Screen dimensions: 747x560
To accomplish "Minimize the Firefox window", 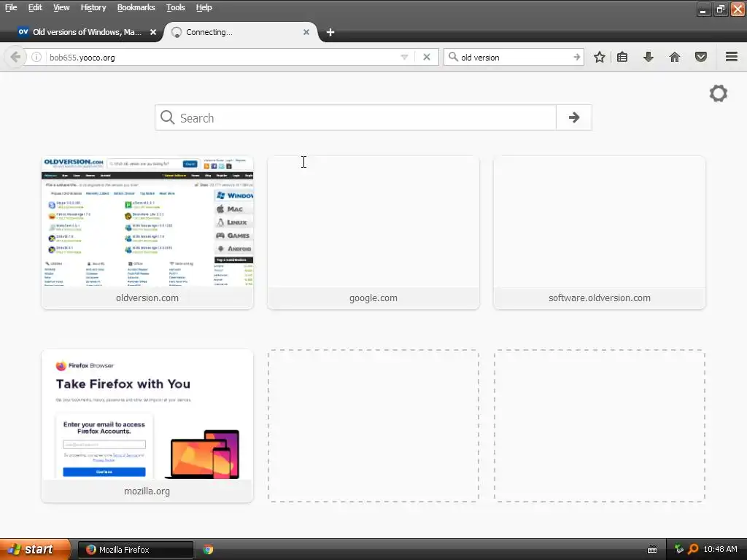I will click(x=704, y=9).
